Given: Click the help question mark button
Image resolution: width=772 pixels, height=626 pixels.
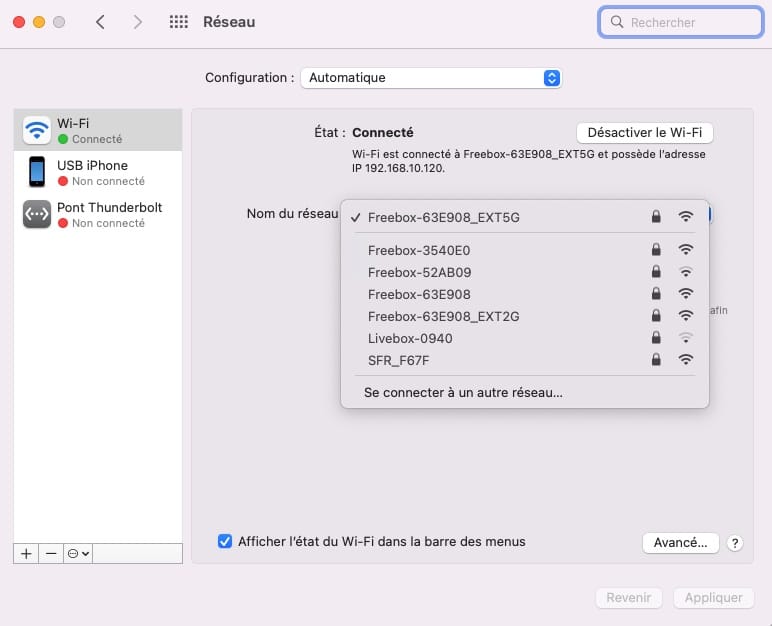Looking at the screenshot, I should point(735,543).
